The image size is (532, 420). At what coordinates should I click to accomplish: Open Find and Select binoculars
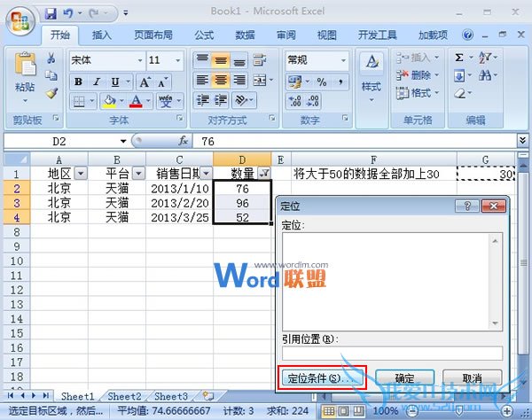484,75
